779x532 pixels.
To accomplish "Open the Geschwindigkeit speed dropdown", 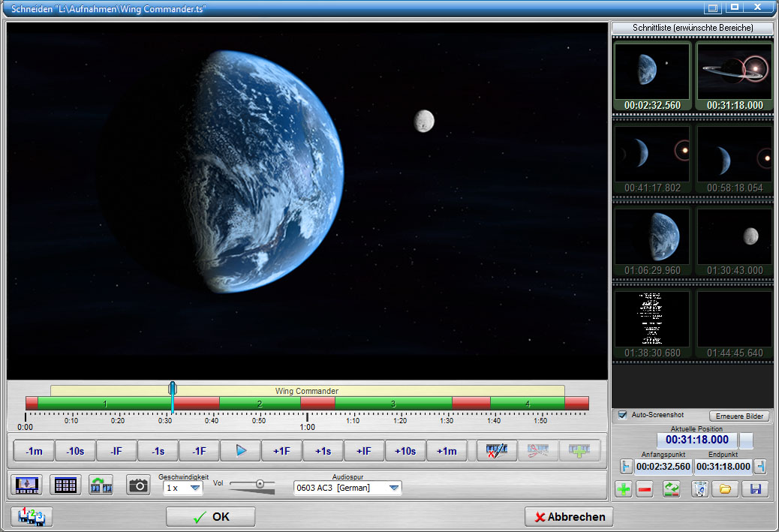I will click(183, 488).
